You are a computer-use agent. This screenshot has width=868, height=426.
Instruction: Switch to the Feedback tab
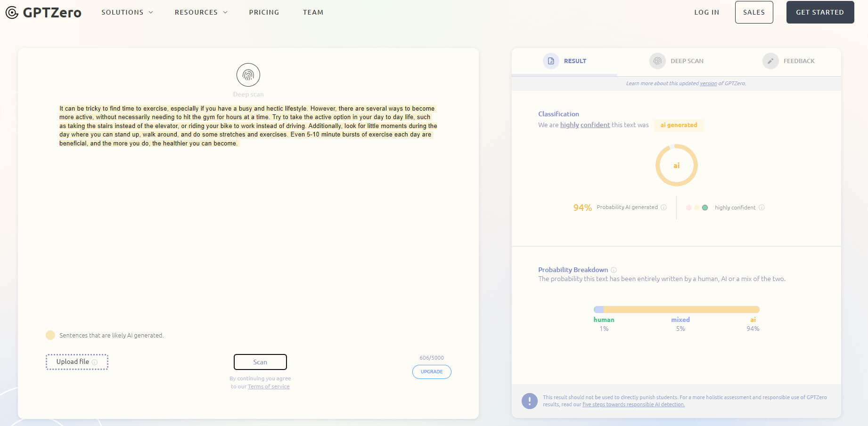[798, 61]
